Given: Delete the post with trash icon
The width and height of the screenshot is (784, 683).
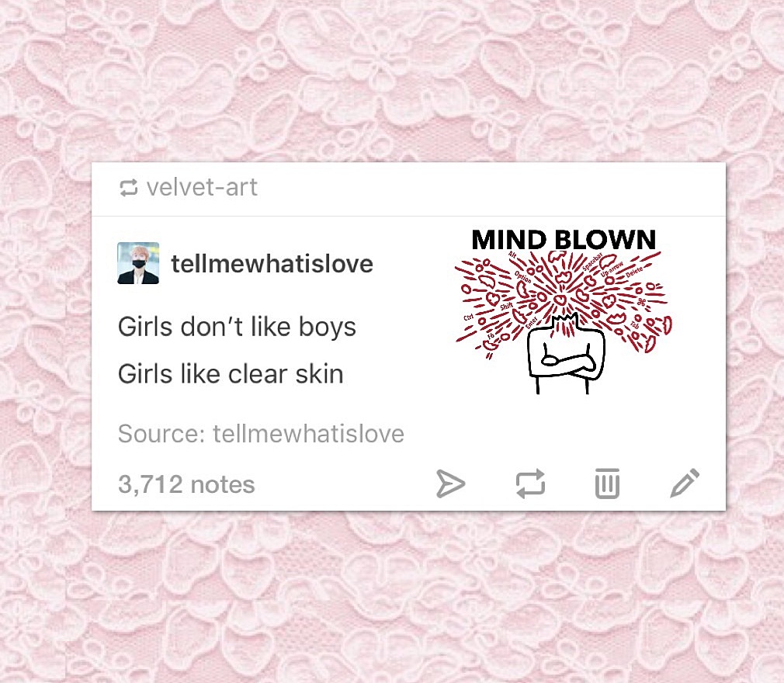Looking at the screenshot, I should point(607,484).
